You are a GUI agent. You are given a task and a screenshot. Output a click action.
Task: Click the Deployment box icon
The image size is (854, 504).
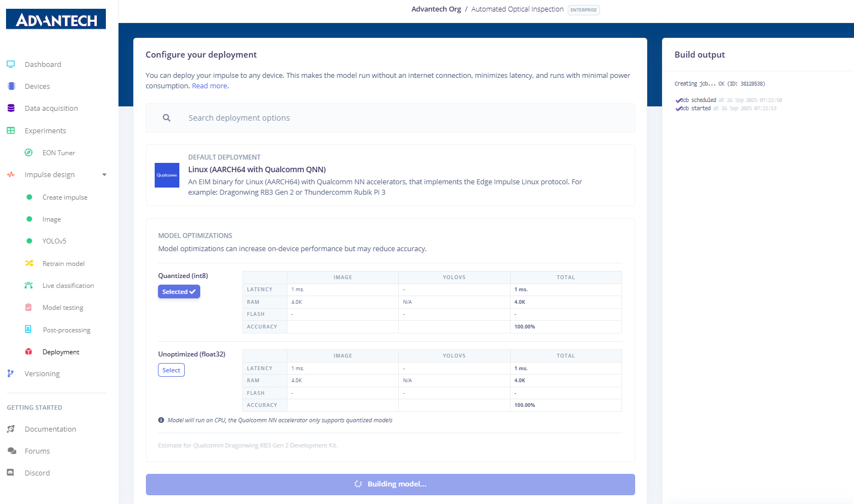point(29,352)
